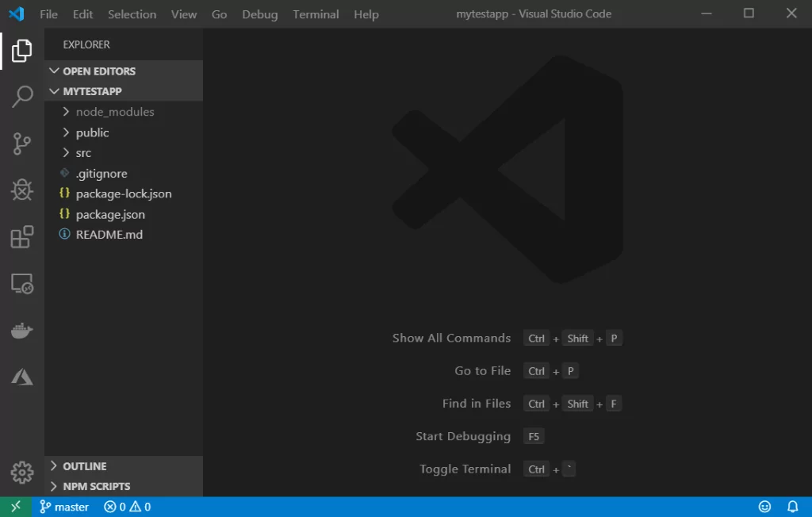812x517 pixels.
Task: Open the Help menu
Action: point(366,14)
